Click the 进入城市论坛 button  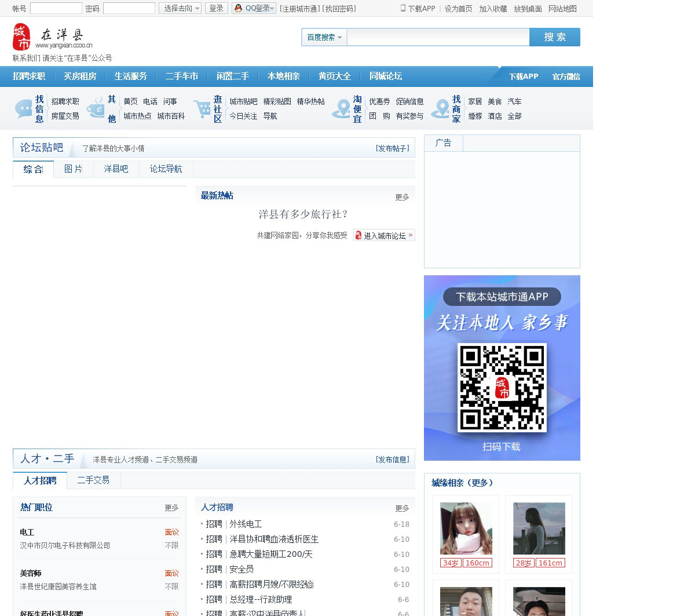click(x=384, y=235)
